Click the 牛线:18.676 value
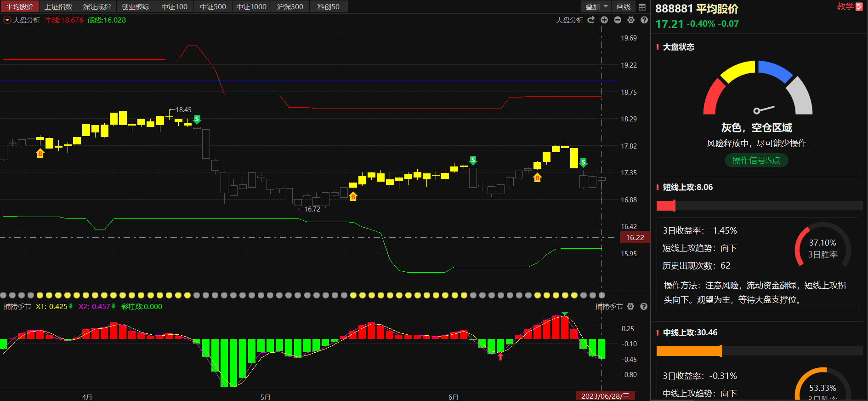The width and height of the screenshot is (868, 401). point(64,20)
